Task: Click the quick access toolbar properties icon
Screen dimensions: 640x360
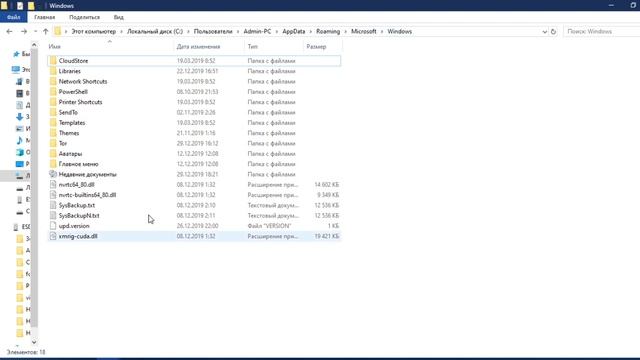Action: (20, 6)
